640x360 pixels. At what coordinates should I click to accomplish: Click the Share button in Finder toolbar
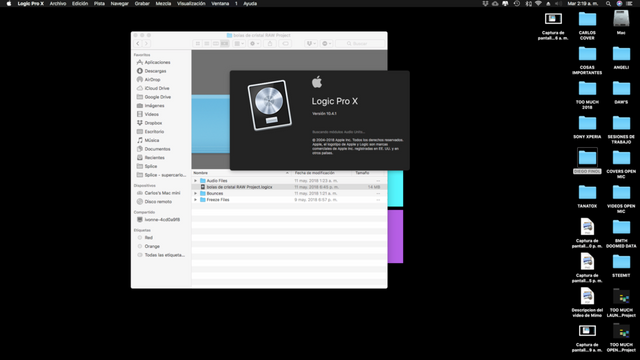(x=270, y=43)
